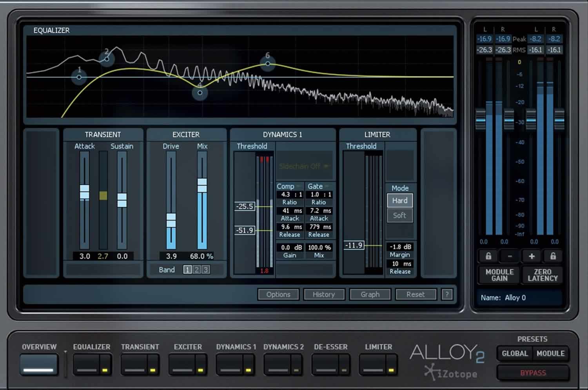Select Exciter band 2
Image resolution: width=588 pixels, height=390 pixels.
click(x=197, y=270)
